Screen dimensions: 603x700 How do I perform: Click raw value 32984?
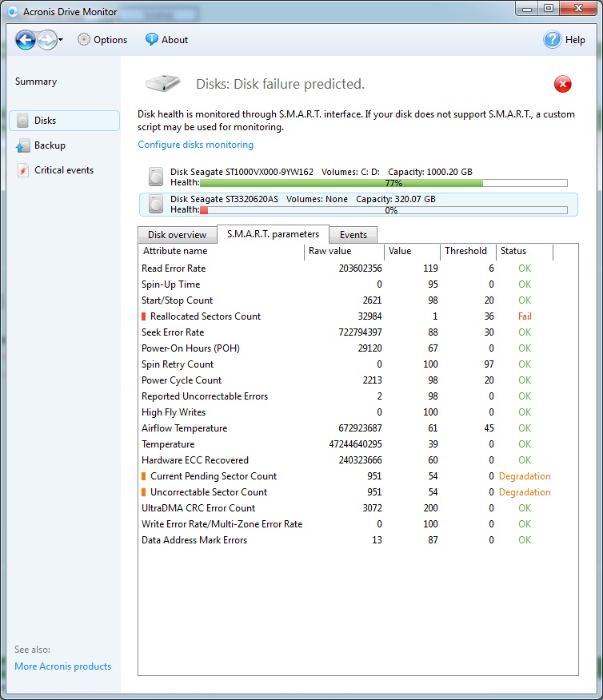[369, 316]
